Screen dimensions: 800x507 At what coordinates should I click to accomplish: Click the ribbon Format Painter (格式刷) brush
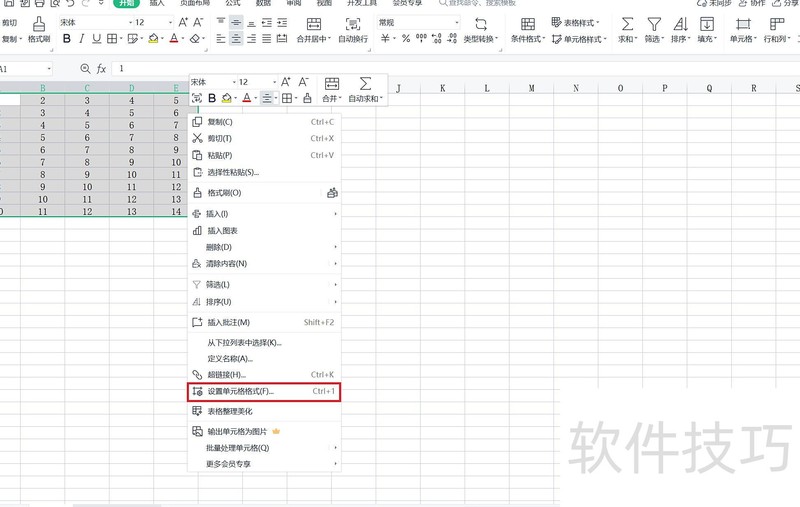(x=39, y=29)
